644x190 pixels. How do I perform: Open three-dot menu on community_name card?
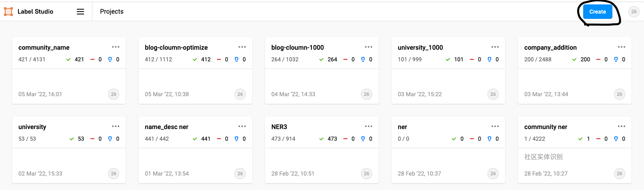[116, 47]
